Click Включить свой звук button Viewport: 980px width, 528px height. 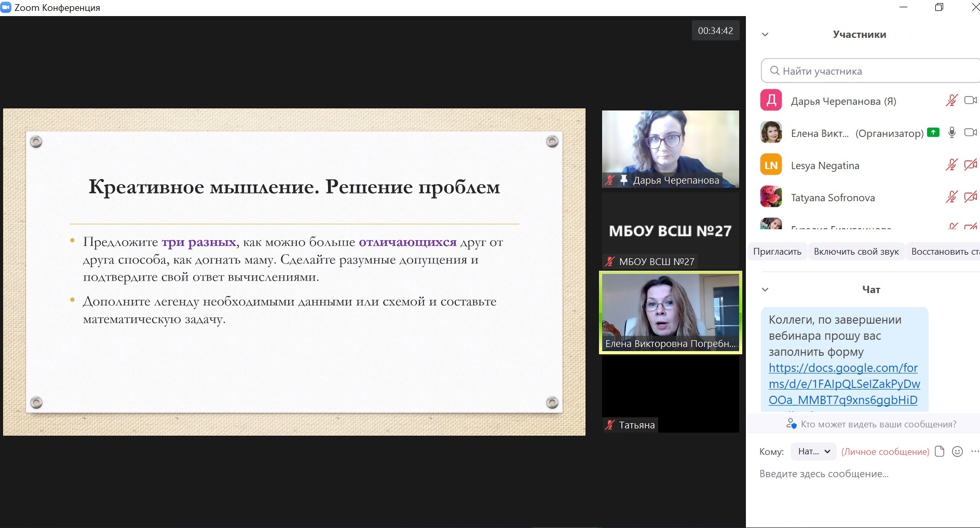[x=856, y=252]
